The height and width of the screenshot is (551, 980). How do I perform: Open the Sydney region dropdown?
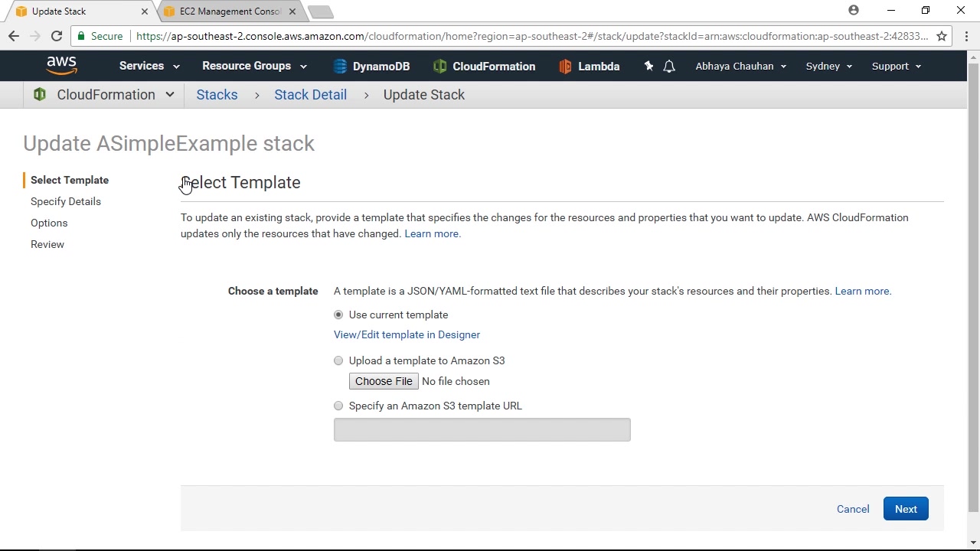(x=828, y=67)
